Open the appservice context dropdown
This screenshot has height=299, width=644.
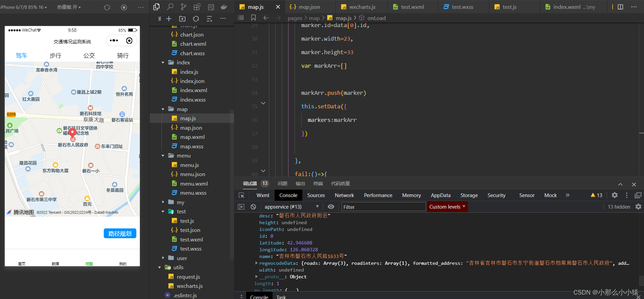tap(292, 207)
